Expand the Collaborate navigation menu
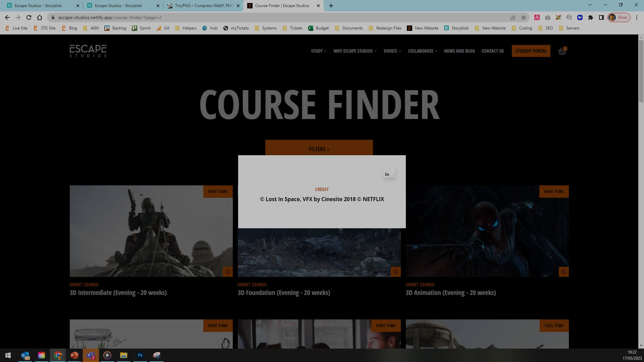 click(x=423, y=51)
